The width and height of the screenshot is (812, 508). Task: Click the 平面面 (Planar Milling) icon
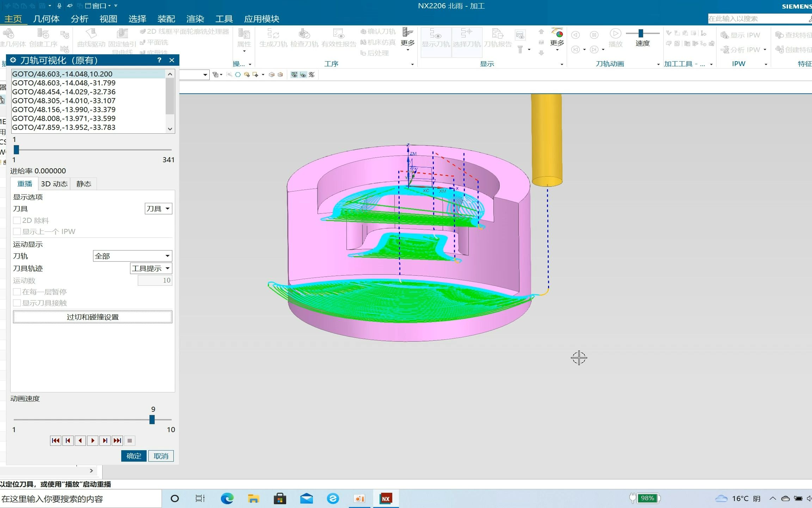click(x=155, y=42)
